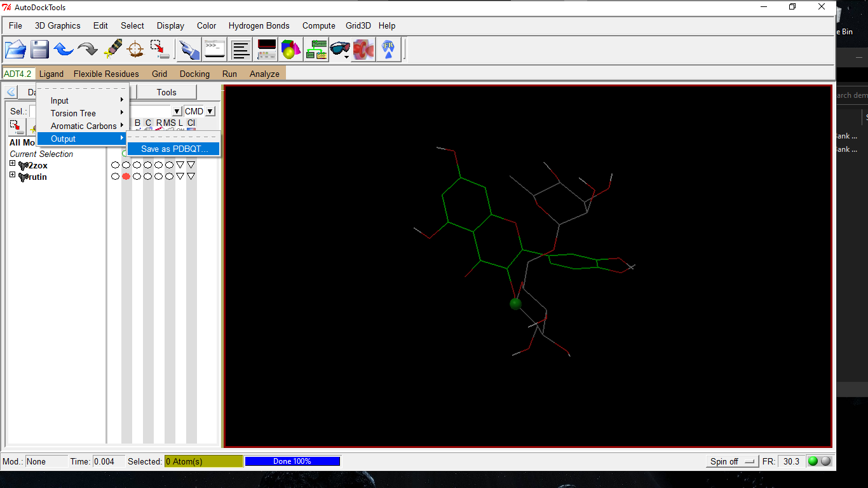Open the last triangle menu in 2zox row
The image size is (868, 488).
click(191, 165)
